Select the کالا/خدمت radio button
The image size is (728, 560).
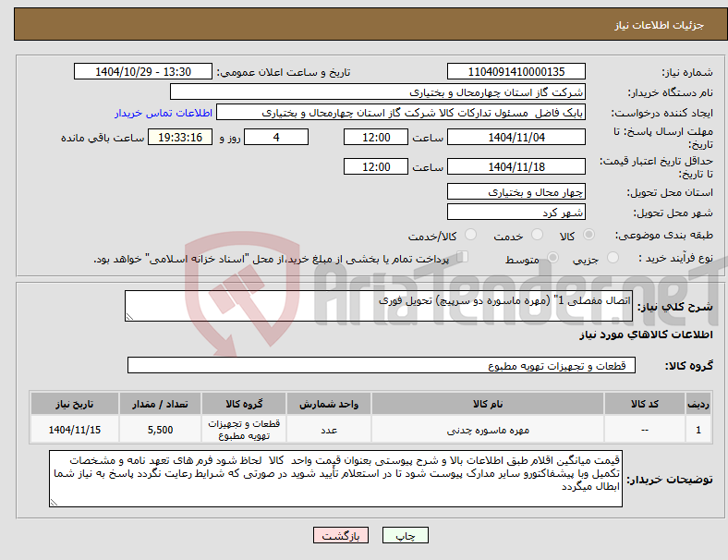(x=470, y=235)
